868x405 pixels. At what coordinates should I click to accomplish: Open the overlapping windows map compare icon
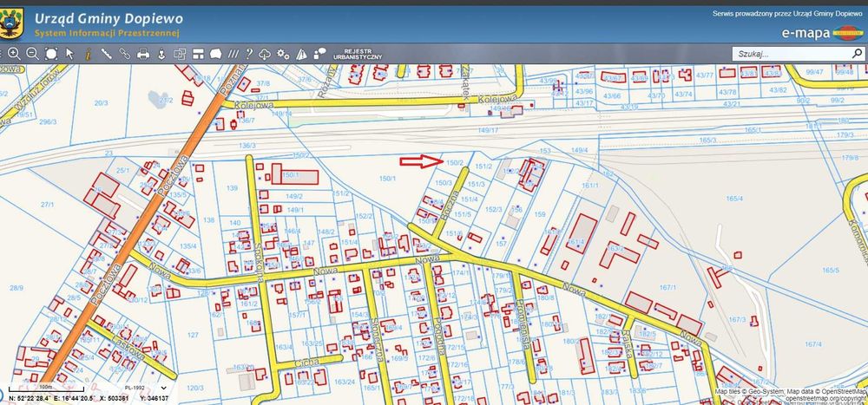click(180, 54)
